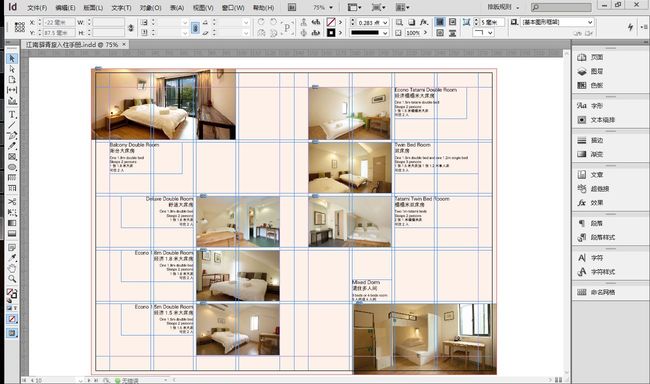Toggle constrain width and height proportions
The width and height of the screenshot is (650, 384).
point(131,27)
